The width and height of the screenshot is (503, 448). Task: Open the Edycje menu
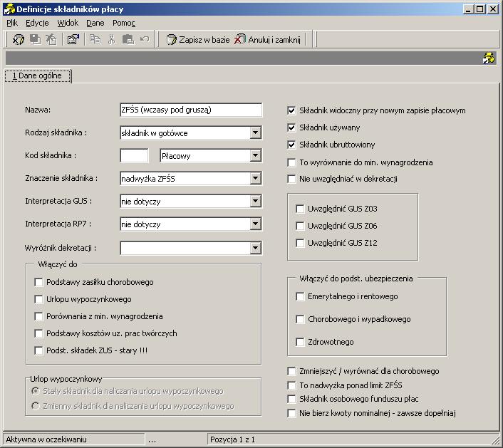coord(37,23)
